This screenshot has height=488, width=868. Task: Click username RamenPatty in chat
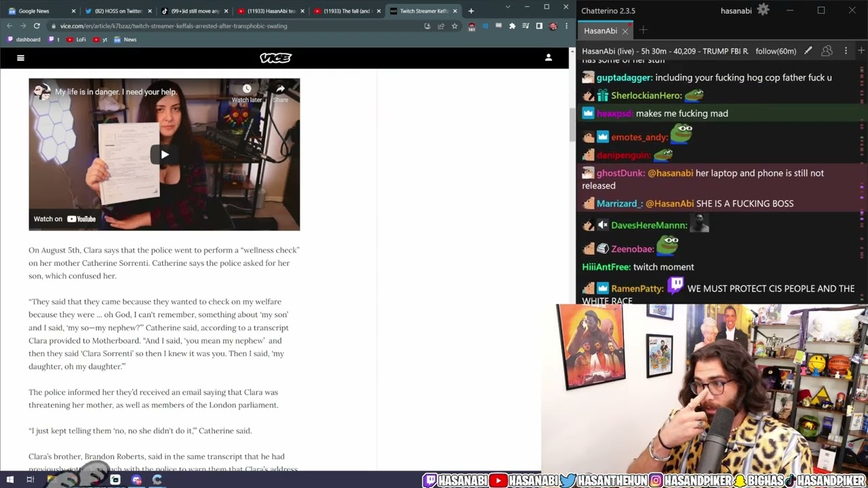point(637,289)
